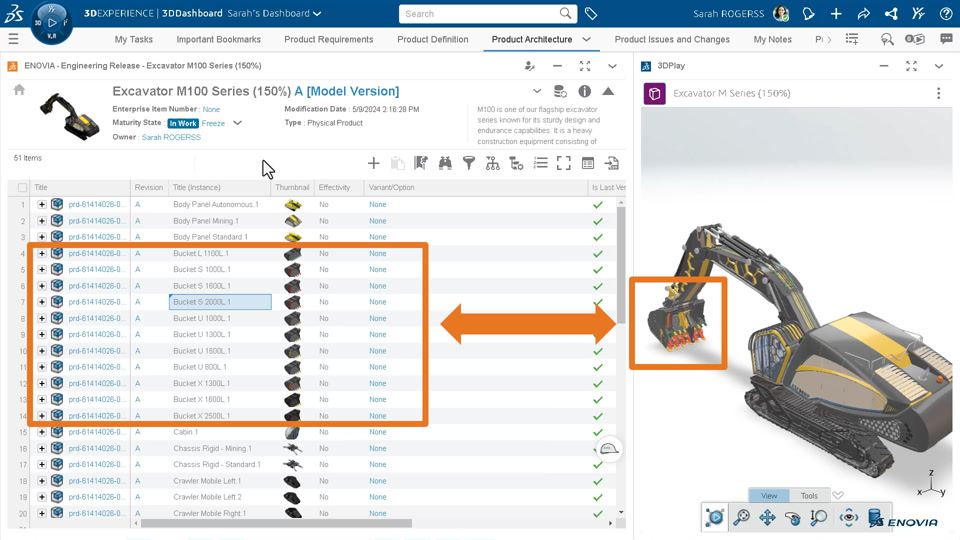Click Enterprise Item Number None link
The height and width of the screenshot is (540, 960).
[x=211, y=109]
